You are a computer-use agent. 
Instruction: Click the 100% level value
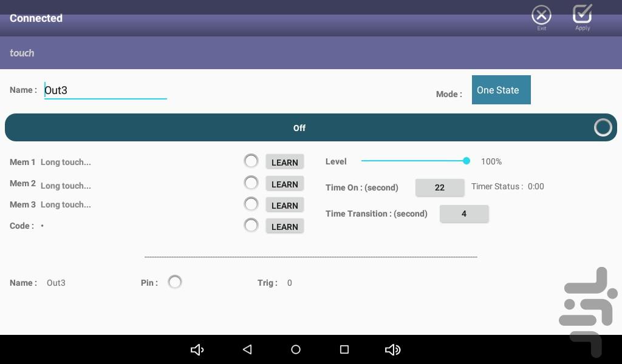[x=491, y=161]
